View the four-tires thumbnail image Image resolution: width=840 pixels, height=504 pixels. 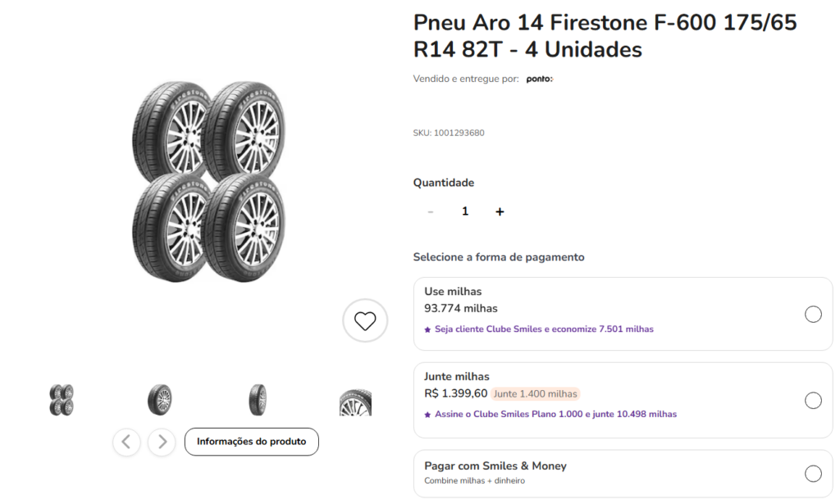(62, 400)
